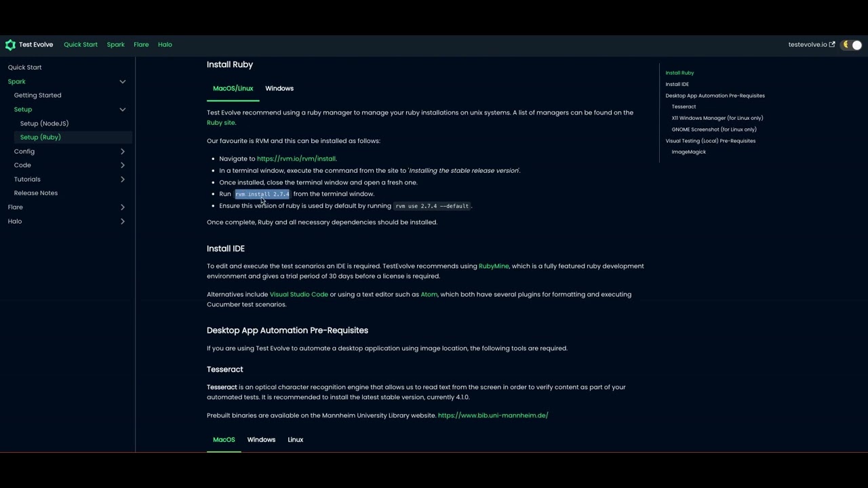Switch to the Windows tab under Tesseract
Viewport: 868px width, 488px height.
pyautogui.click(x=261, y=440)
